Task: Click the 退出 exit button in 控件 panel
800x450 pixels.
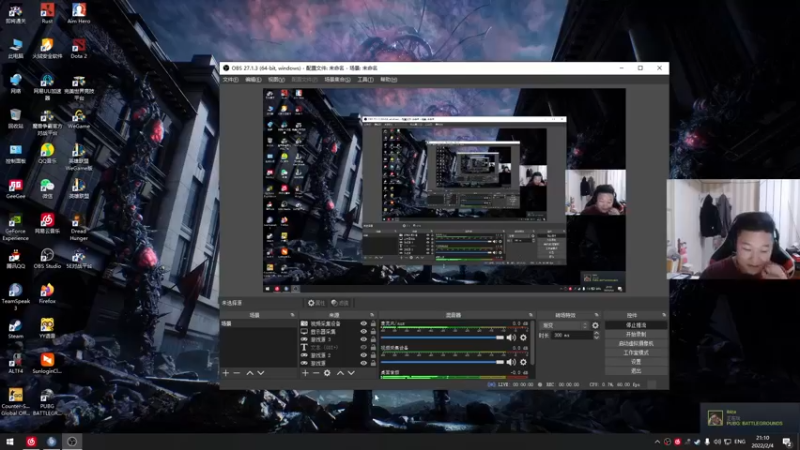Action: pyautogui.click(x=636, y=371)
